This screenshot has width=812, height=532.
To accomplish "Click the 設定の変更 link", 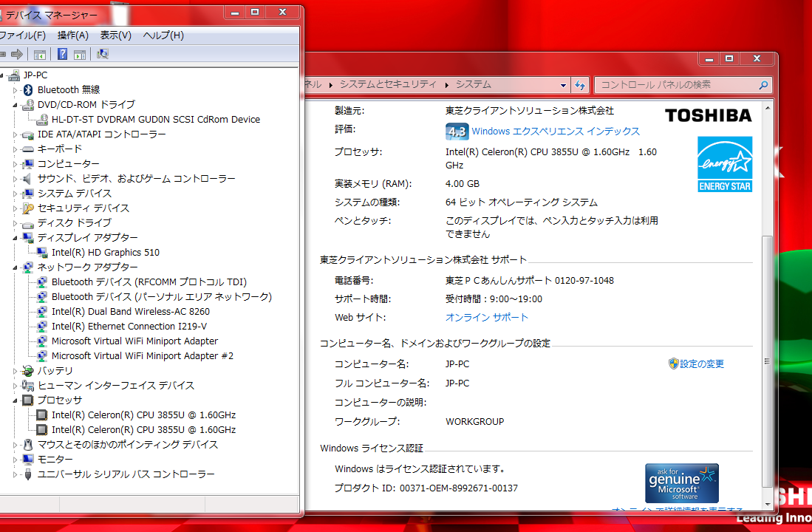I will coord(702,364).
